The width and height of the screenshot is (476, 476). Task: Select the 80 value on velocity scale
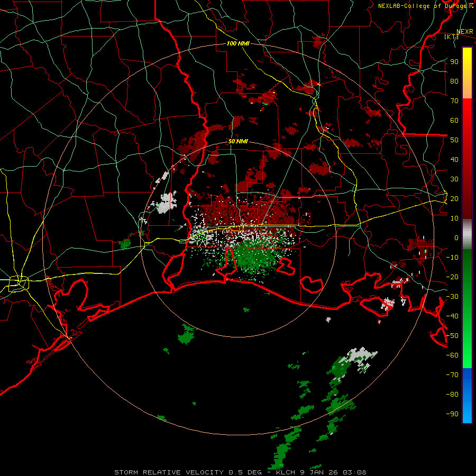(454, 81)
